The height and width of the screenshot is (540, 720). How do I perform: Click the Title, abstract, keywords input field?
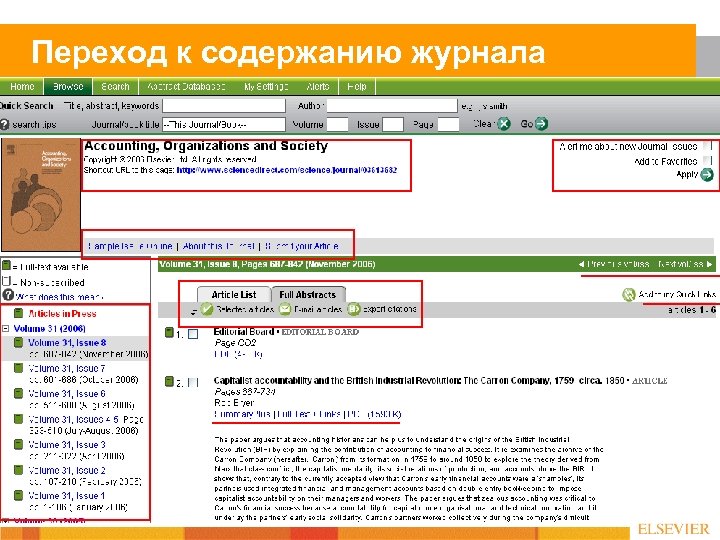pyautogui.click(x=224, y=106)
